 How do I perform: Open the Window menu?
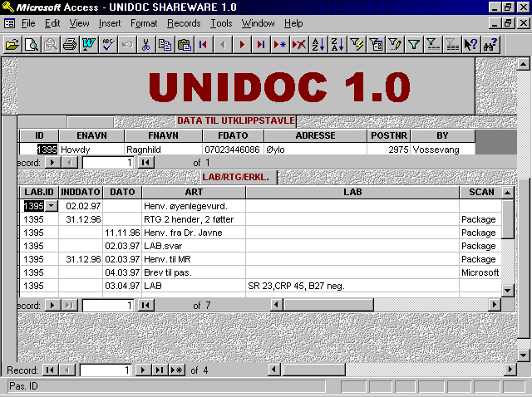pos(259,23)
